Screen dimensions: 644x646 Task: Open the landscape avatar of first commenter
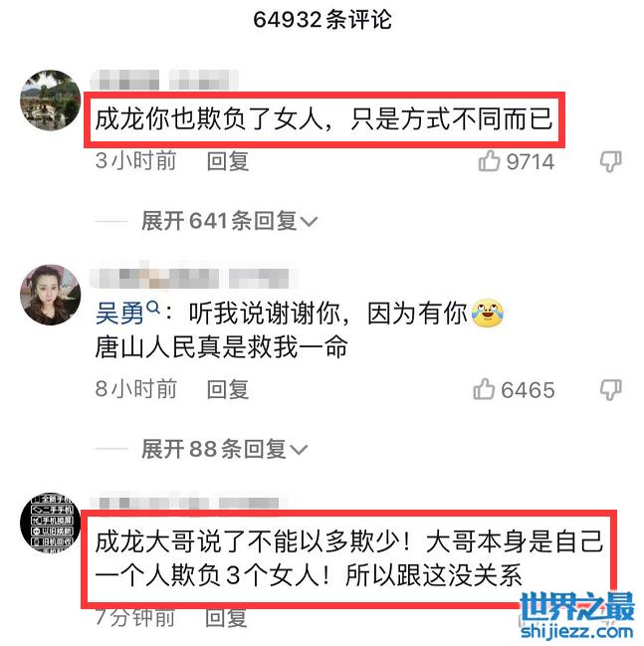(51, 101)
